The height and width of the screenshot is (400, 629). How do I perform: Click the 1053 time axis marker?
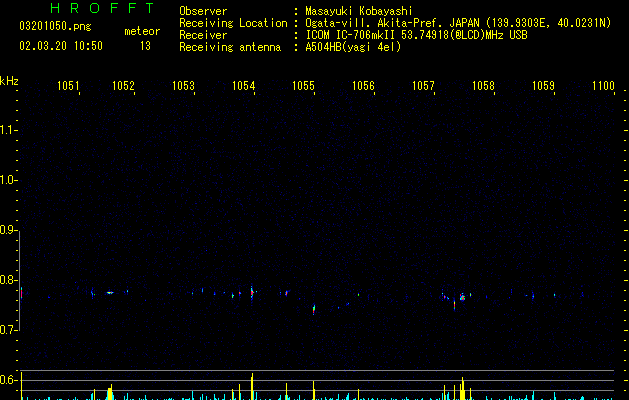(183, 86)
